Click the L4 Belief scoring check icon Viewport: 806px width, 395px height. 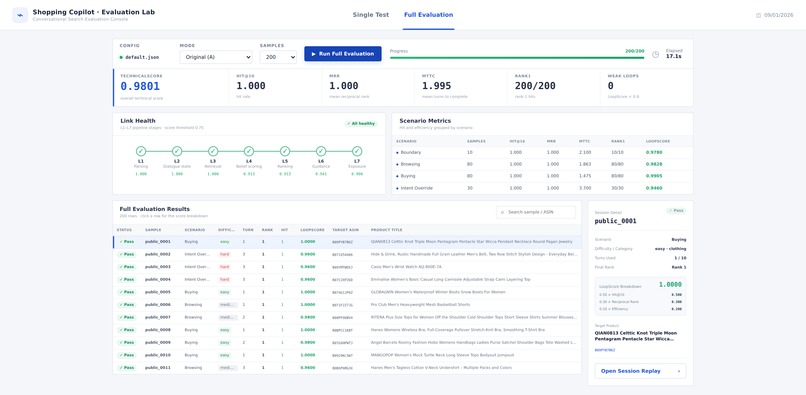(249, 151)
